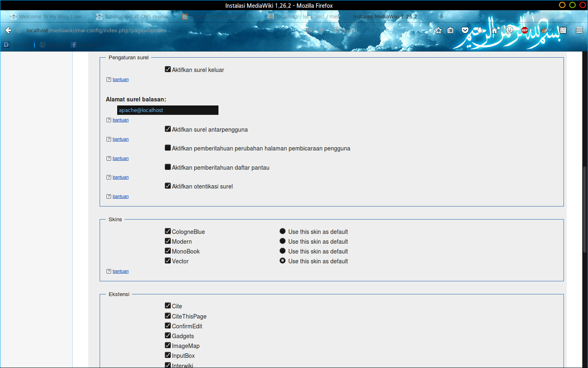Make Vector the default skin
588x368 pixels.
pos(283,260)
